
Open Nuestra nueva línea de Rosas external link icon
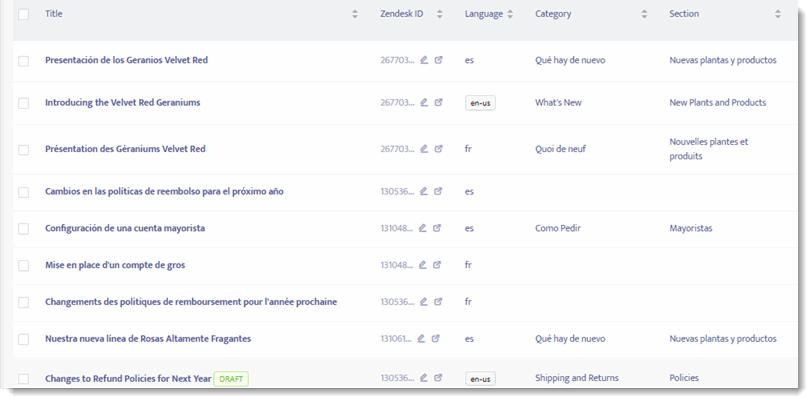(435, 339)
